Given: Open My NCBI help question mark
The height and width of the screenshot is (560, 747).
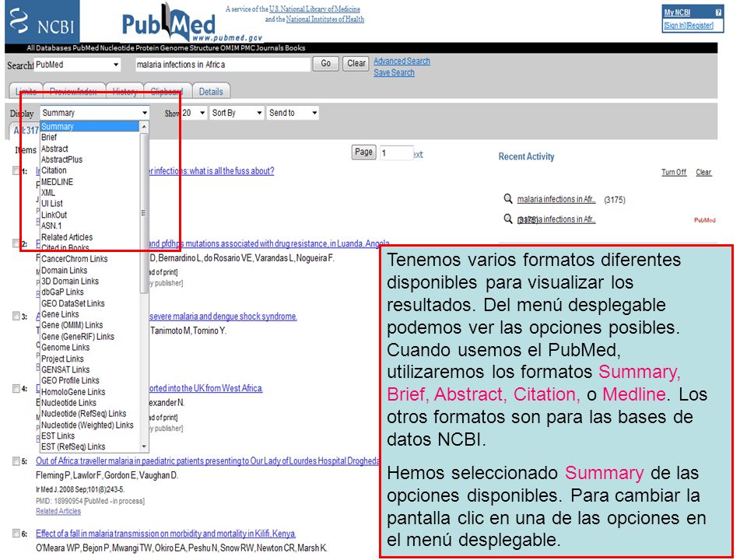Looking at the screenshot, I should tap(718, 12).
